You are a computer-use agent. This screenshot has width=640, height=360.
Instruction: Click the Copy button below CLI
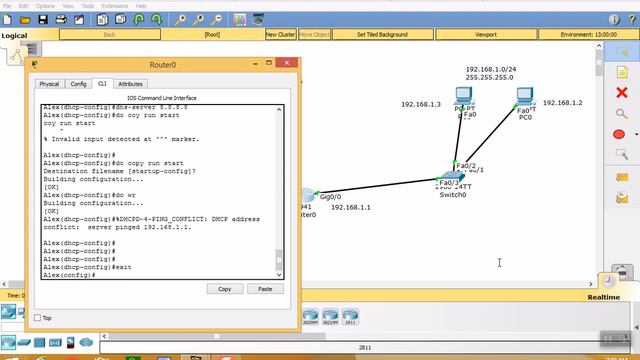coord(224,289)
